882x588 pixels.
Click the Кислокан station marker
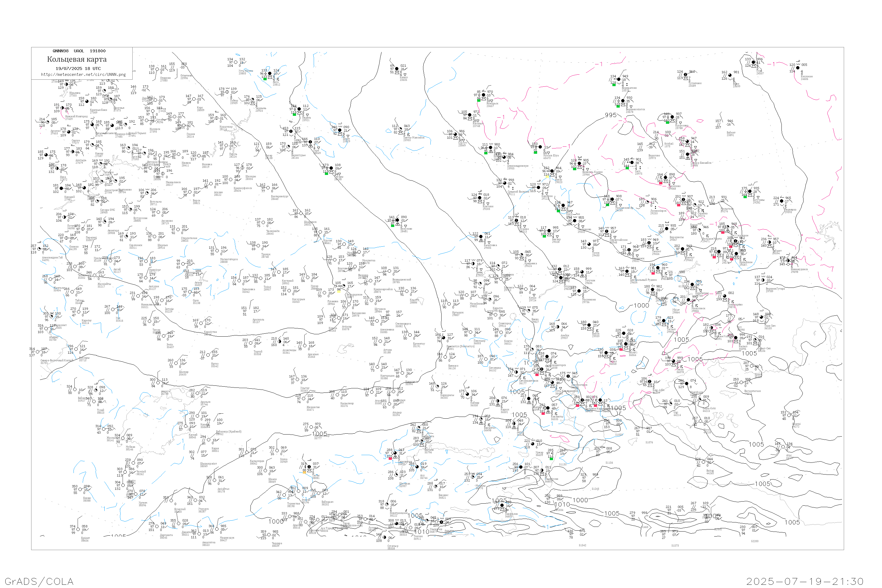(798, 68)
